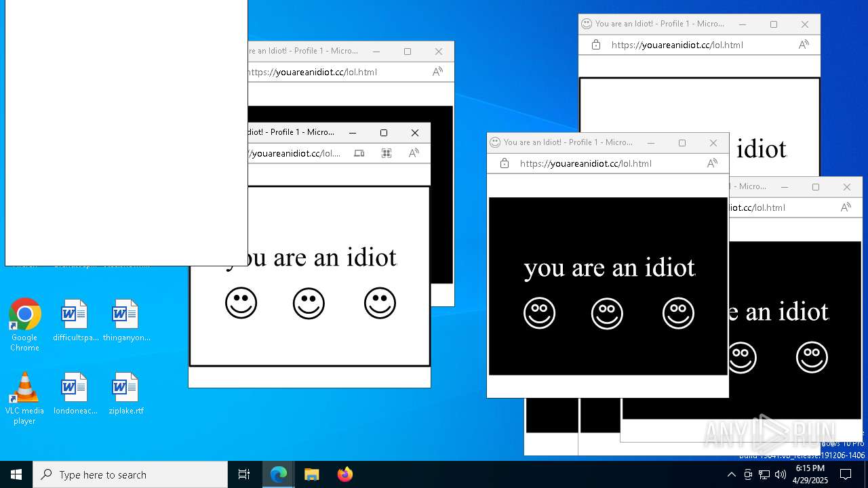Click the camera recording tray icon
868x488 pixels.
click(748, 474)
